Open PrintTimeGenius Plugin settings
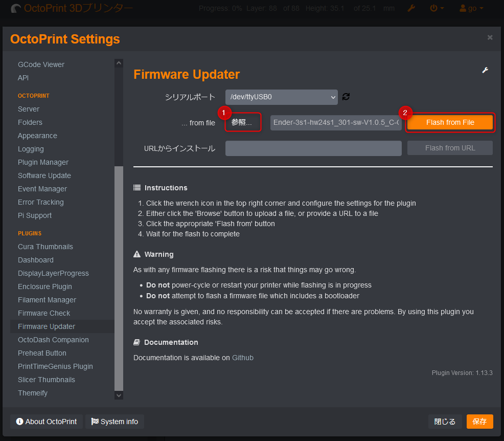The width and height of the screenshot is (504, 441). point(55,366)
